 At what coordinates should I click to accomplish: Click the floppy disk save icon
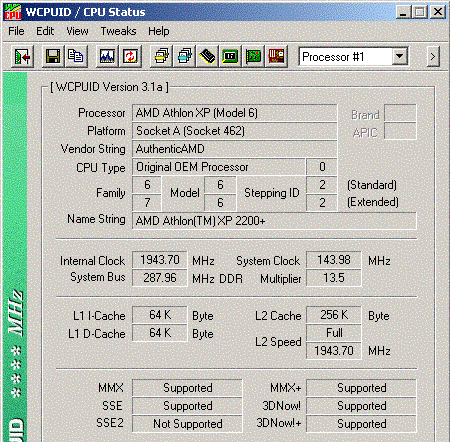[x=53, y=57]
